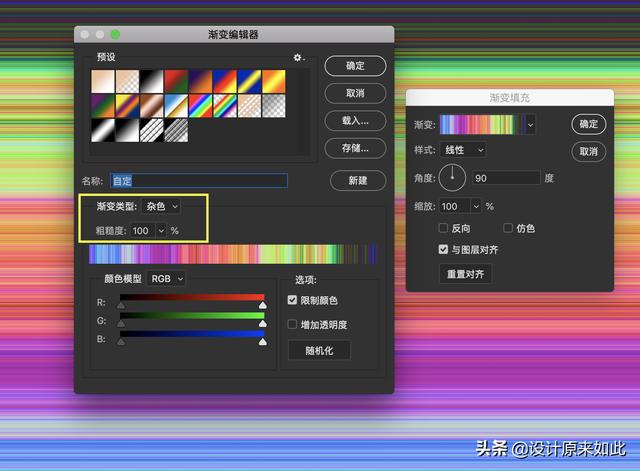Click the R channel right white slider handle
Viewport: 640px width, 471px height.
(263, 305)
